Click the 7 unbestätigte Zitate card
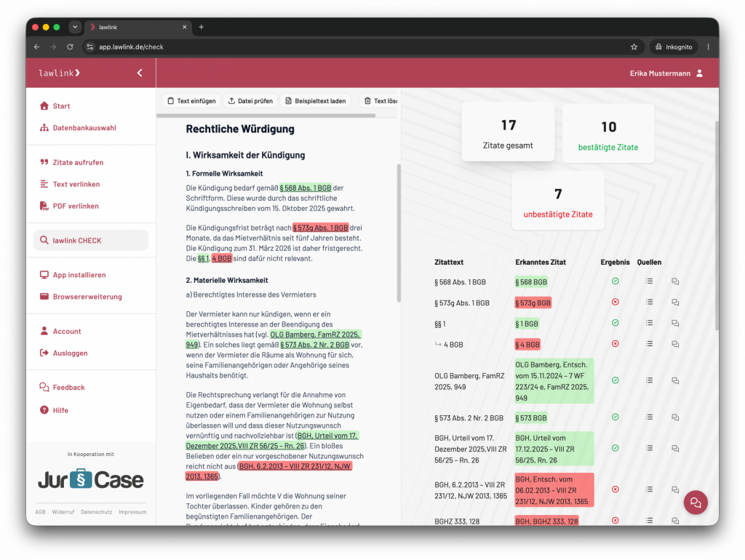The image size is (745, 560). [558, 201]
